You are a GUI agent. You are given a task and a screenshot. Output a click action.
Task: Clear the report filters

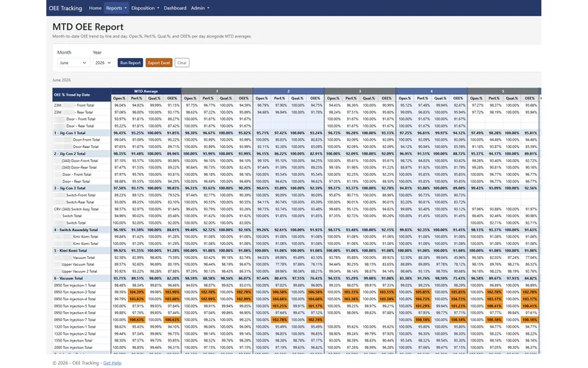point(182,63)
